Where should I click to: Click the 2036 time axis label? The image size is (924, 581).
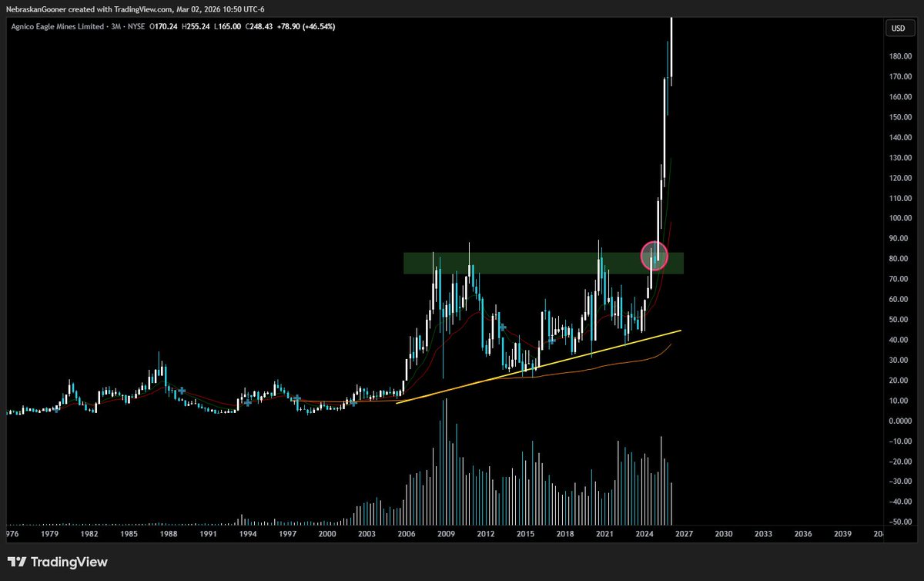click(803, 533)
